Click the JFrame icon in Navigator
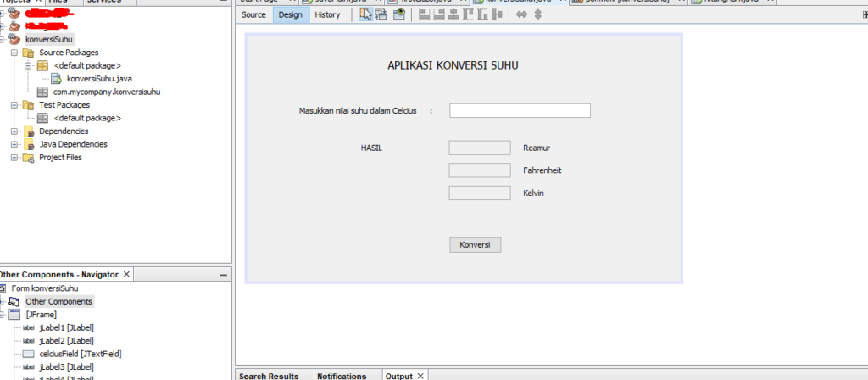Screen dimensions: 868x380 tap(14, 314)
